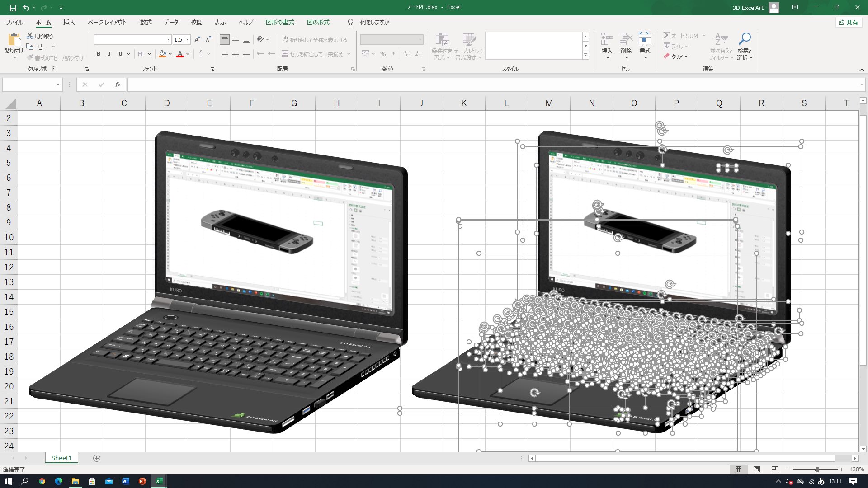The height and width of the screenshot is (488, 868).
Task: Toggle horizontal align right
Action: tap(246, 54)
